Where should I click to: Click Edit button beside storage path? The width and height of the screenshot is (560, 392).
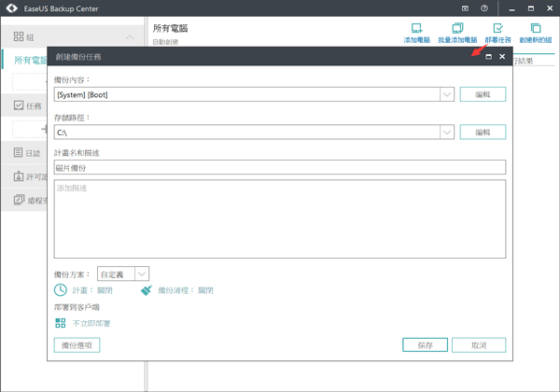click(483, 133)
